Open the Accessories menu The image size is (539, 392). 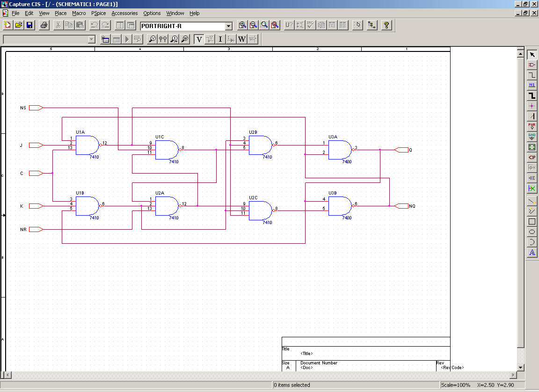click(124, 13)
